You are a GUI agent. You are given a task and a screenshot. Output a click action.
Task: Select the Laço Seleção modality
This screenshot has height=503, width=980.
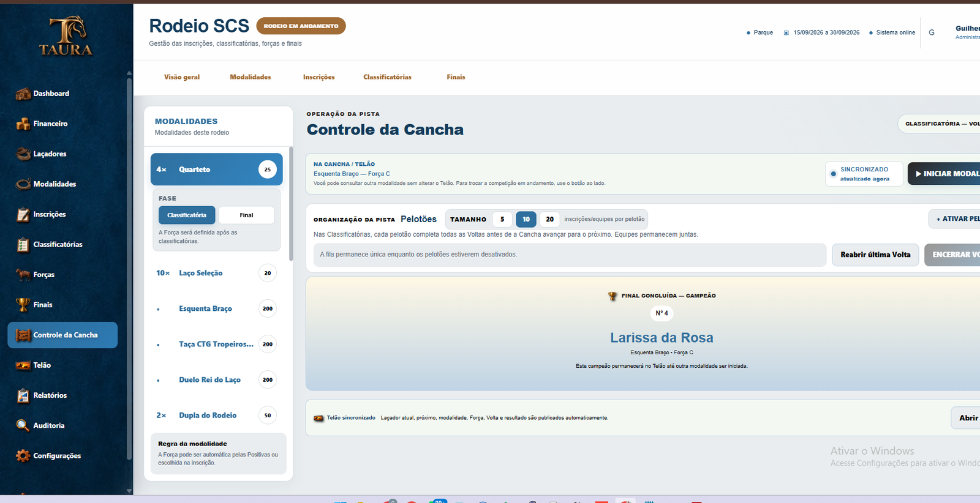(x=217, y=273)
